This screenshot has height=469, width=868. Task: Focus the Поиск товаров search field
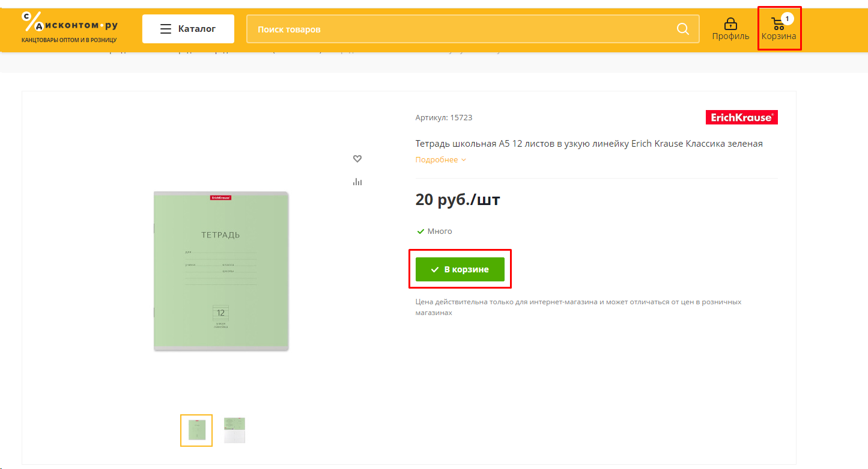(x=463, y=29)
